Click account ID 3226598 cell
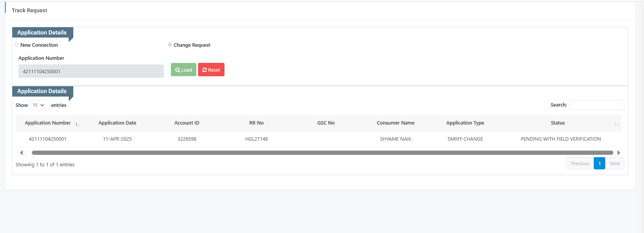 [x=187, y=139]
